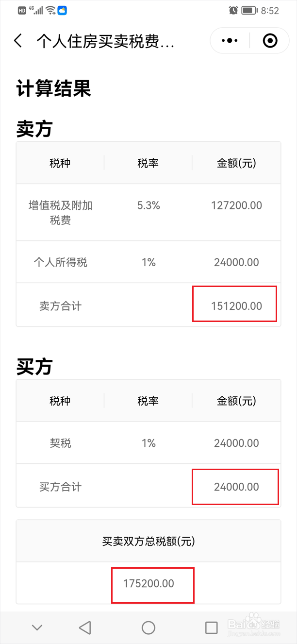Close mini program with the target icon
This screenshot has height=644, width=297.
click(x=270, y=41)
